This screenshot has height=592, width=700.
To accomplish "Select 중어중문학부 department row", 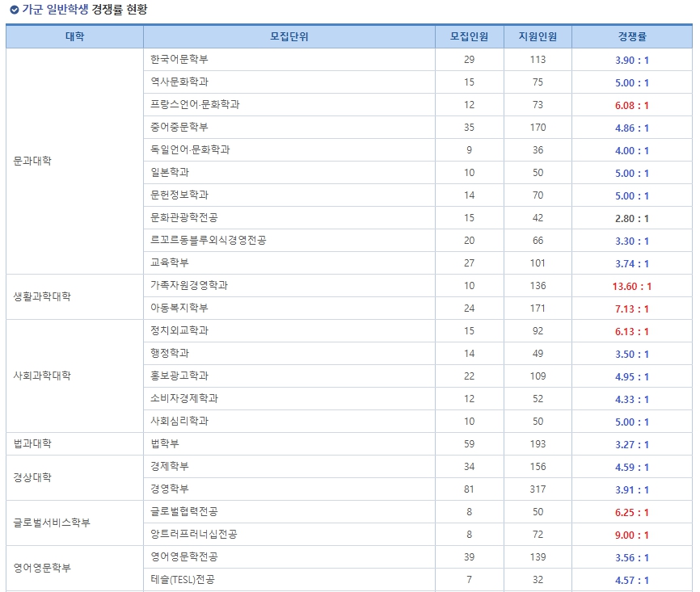I will pos(418,127).
